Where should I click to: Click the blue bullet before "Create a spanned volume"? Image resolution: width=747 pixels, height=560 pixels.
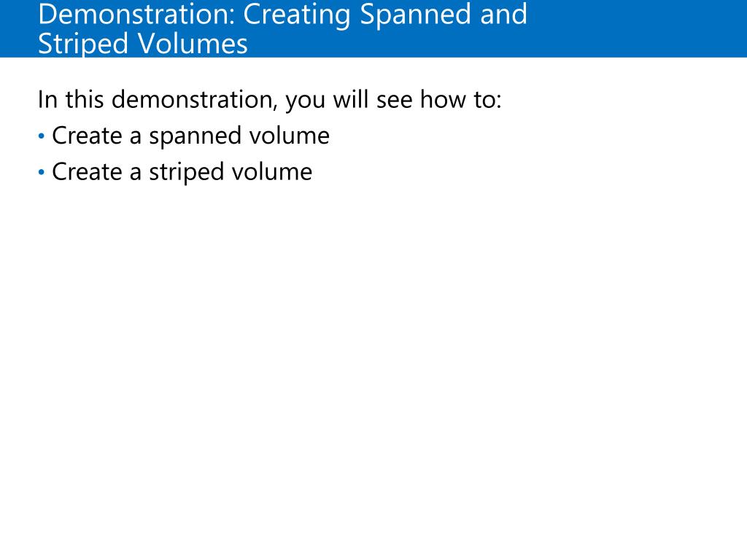42,136
